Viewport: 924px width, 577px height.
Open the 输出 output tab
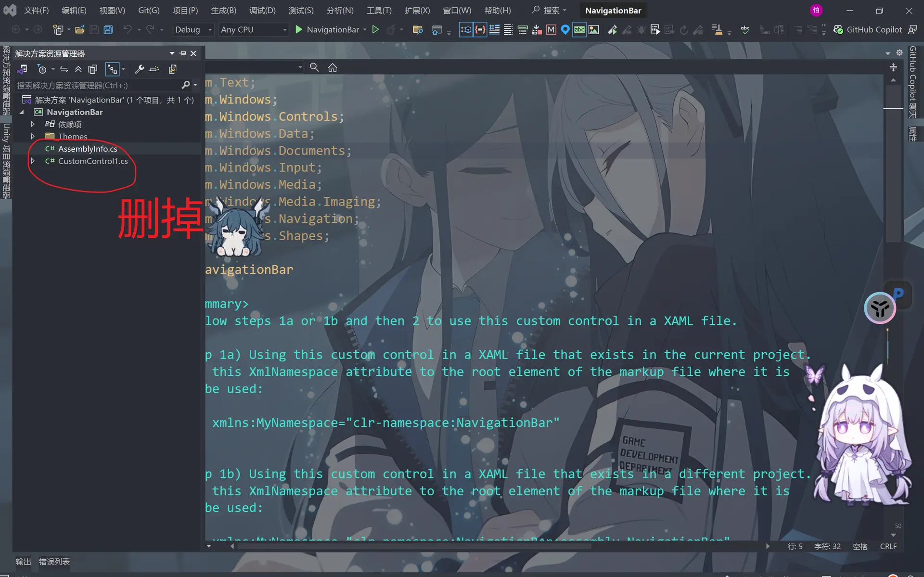coord(23,561)
